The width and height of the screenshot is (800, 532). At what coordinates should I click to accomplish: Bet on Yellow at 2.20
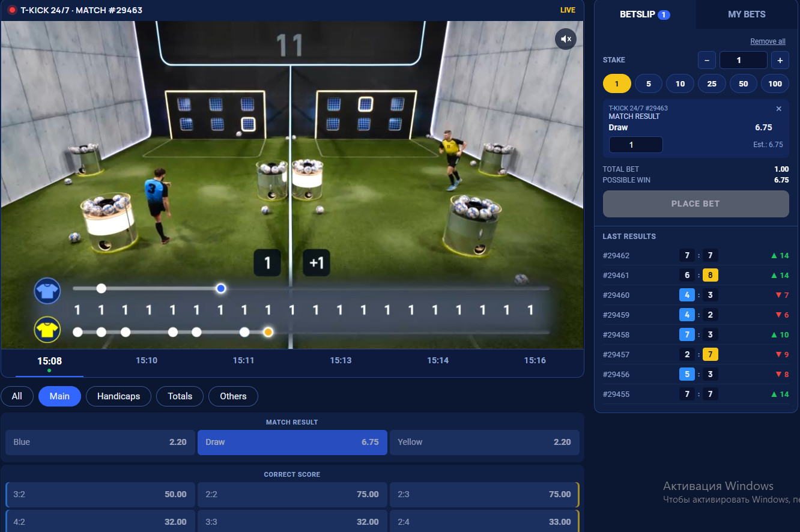pos(485,443)
